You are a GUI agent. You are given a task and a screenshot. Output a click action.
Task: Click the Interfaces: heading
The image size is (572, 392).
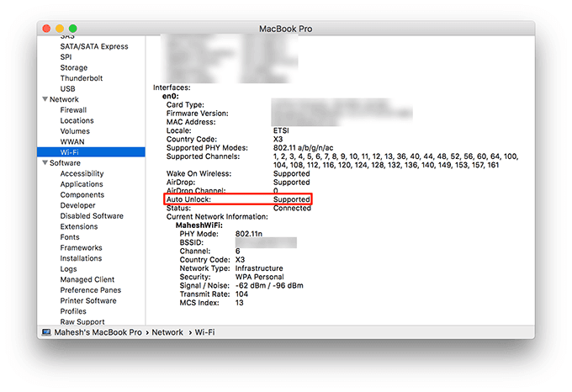[172, 87]
